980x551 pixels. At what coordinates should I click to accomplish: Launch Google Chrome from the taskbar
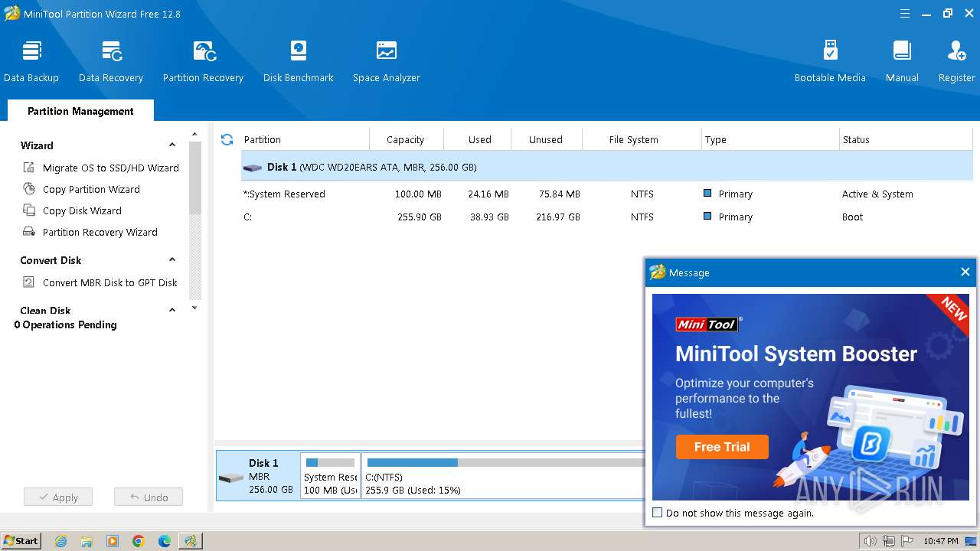tap(139, 541)
